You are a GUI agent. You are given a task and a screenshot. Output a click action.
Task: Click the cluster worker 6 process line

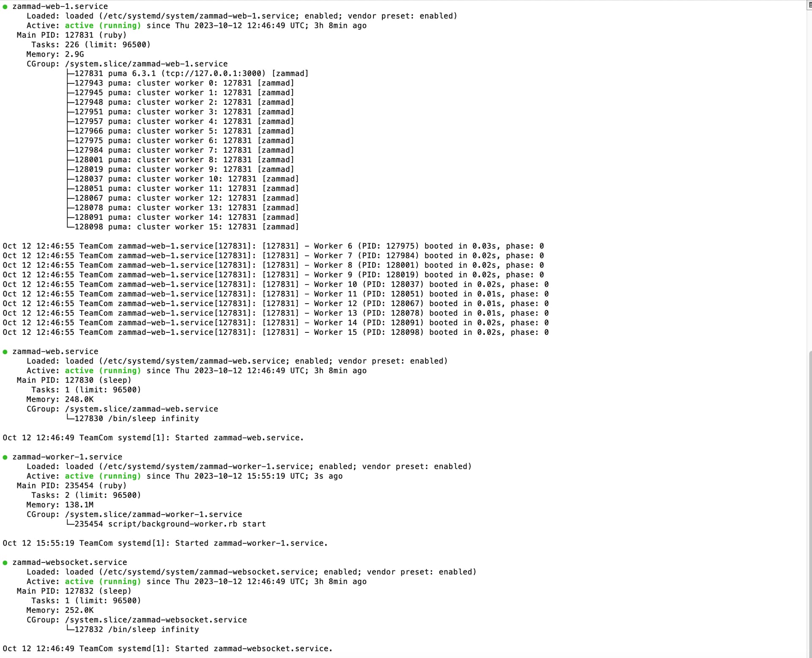pyautogui.click(x=181, y=141)
